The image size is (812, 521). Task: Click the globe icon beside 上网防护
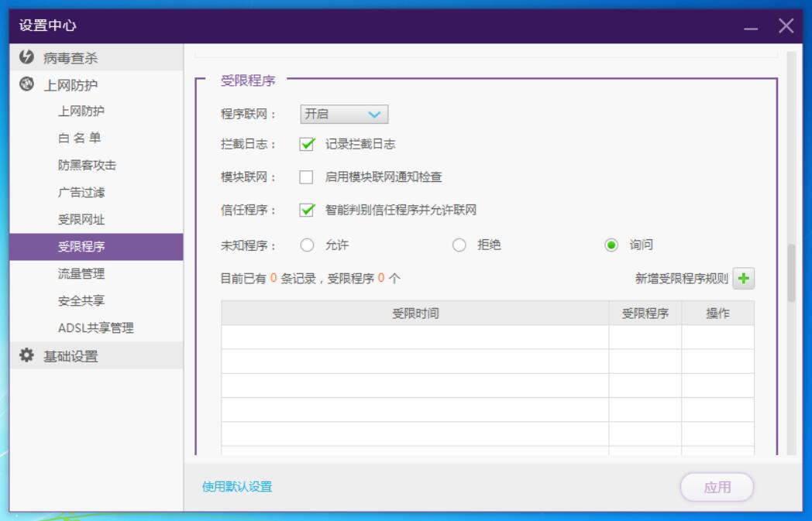[x=26, y=84]
